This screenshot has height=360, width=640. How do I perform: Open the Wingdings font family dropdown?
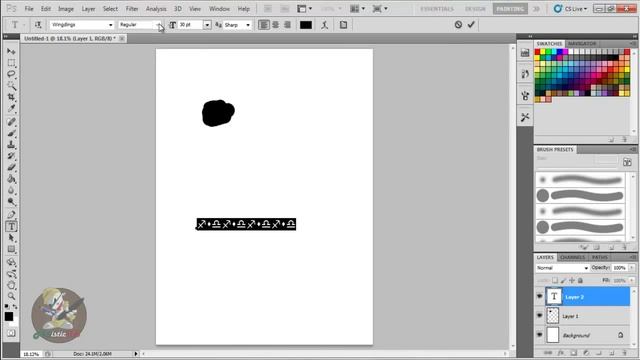click(111, 25)
